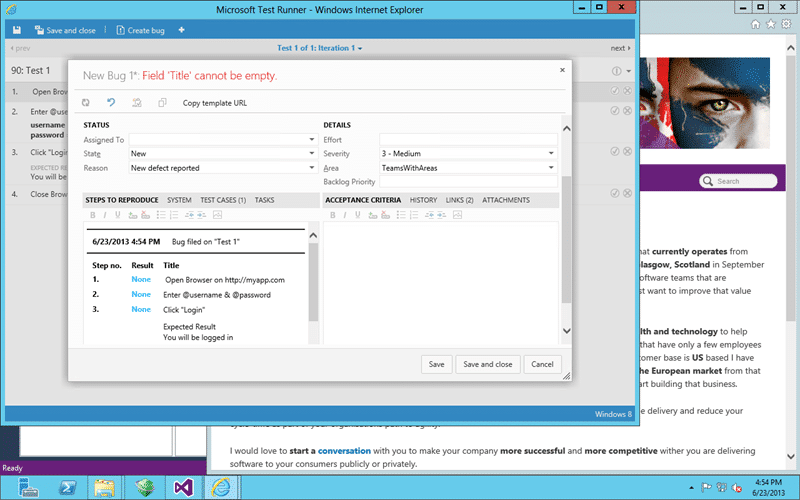Click the Cancel button
The width and height of the screenshot is (800, 500).
click(542, 364)
